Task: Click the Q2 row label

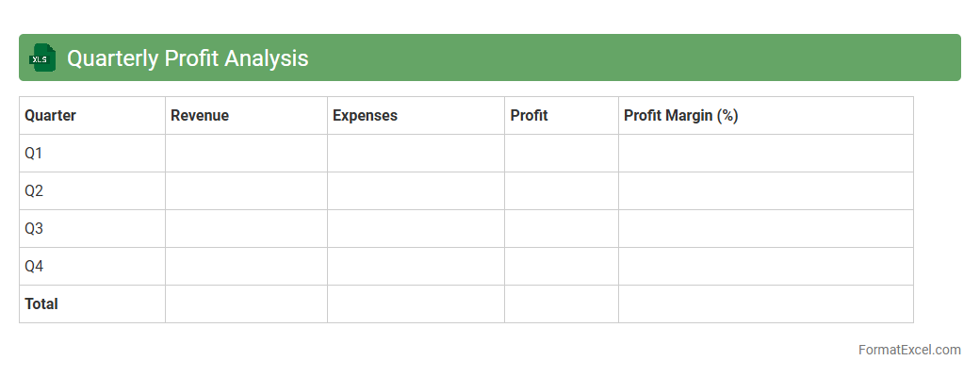Action: pyautogui.click(x=34, y=191)
